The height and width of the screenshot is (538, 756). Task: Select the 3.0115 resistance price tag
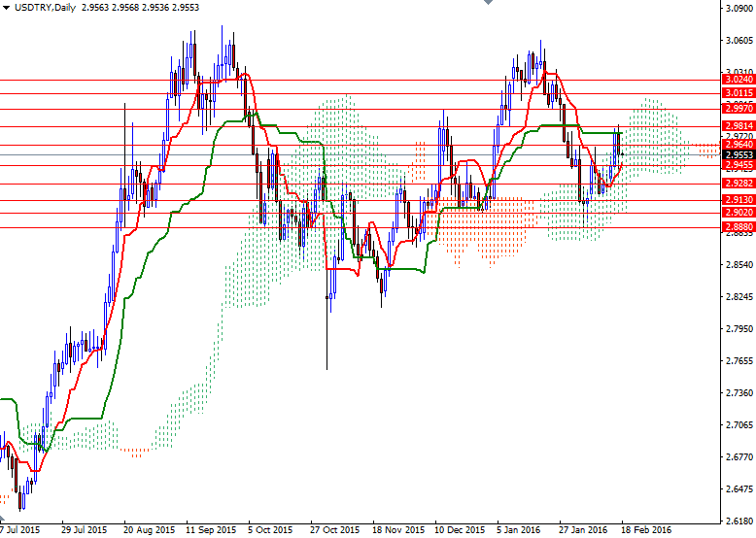[739, 93]
